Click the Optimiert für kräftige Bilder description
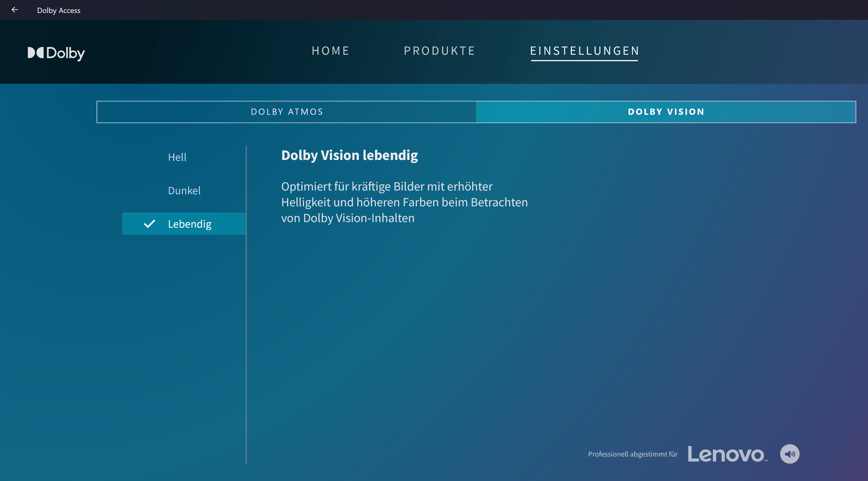The height and width of the screenshot is (481, 868). [x=404, y=202]
